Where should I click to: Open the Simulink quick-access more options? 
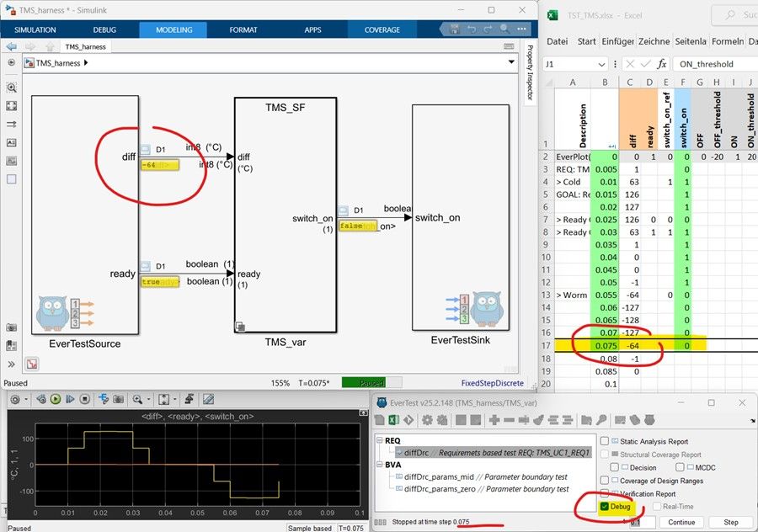tap(521, 29)
